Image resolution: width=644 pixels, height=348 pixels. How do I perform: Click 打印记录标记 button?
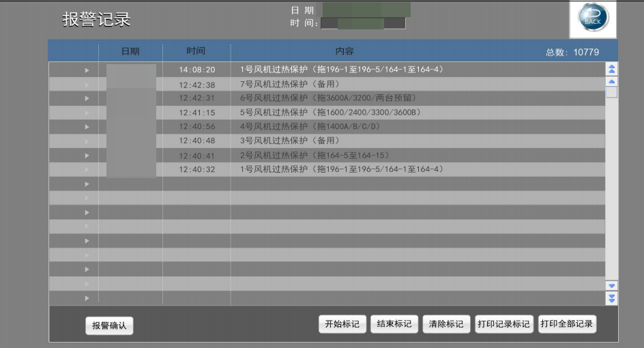tap(503, 324)
